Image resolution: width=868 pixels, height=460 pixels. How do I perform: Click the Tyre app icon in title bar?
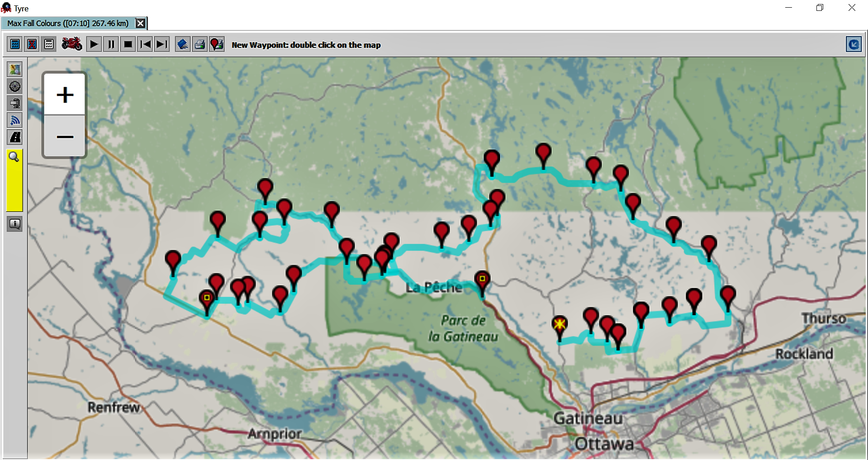(x=6, y=8)
